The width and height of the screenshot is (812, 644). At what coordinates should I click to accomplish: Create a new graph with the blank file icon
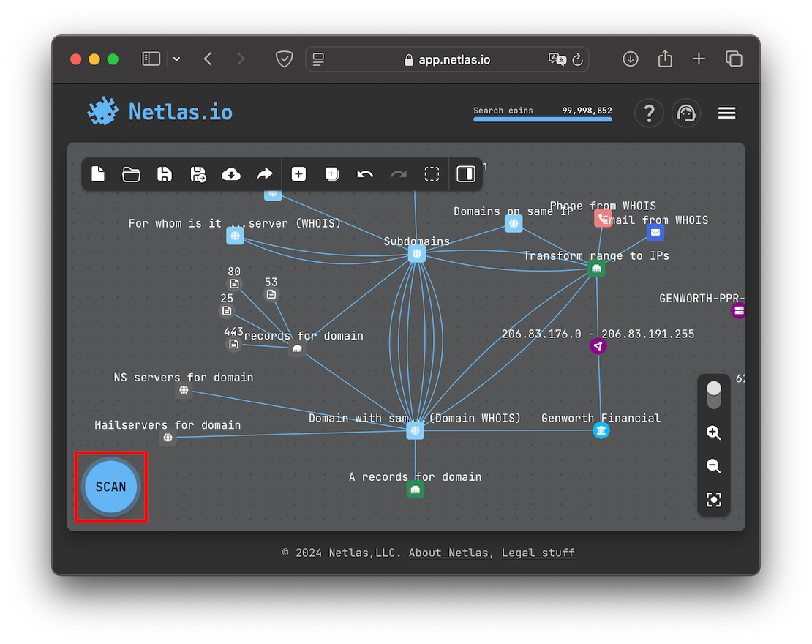coord(98,174)
